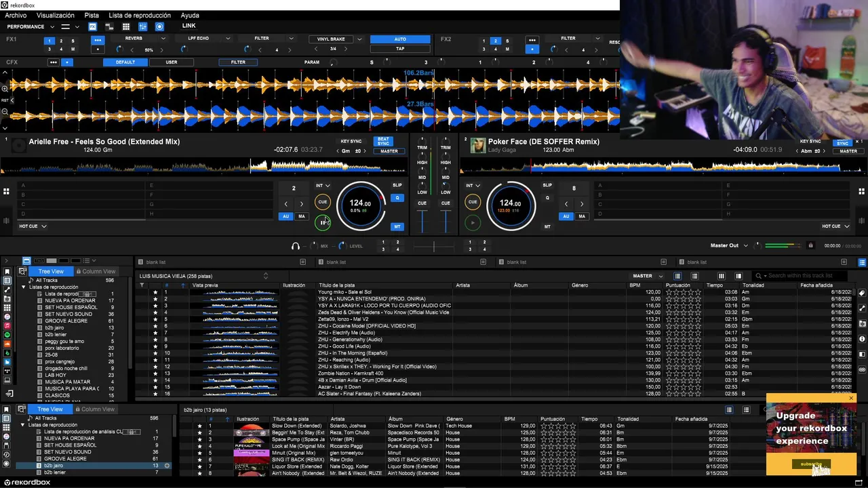Viewport: 868px width, 488px height.
Task: Open the FX1 three-dots options button
Action: click(97, 40)
